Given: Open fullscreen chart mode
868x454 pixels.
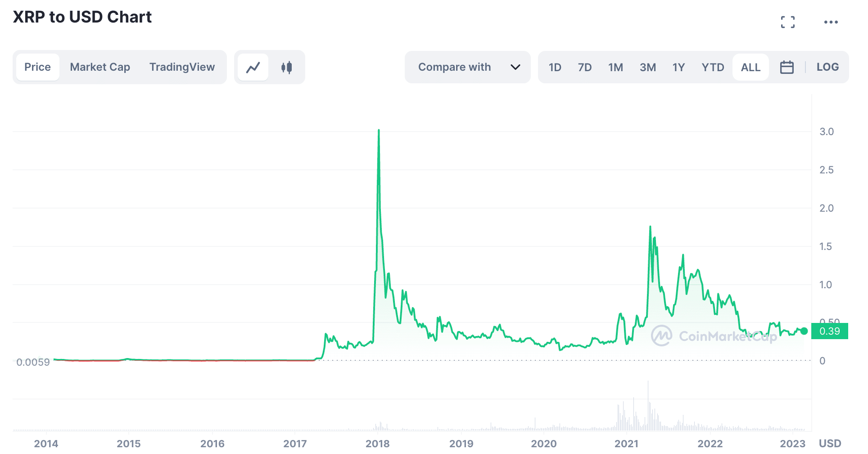Looking at the screenshot, I should pos(787,22).
